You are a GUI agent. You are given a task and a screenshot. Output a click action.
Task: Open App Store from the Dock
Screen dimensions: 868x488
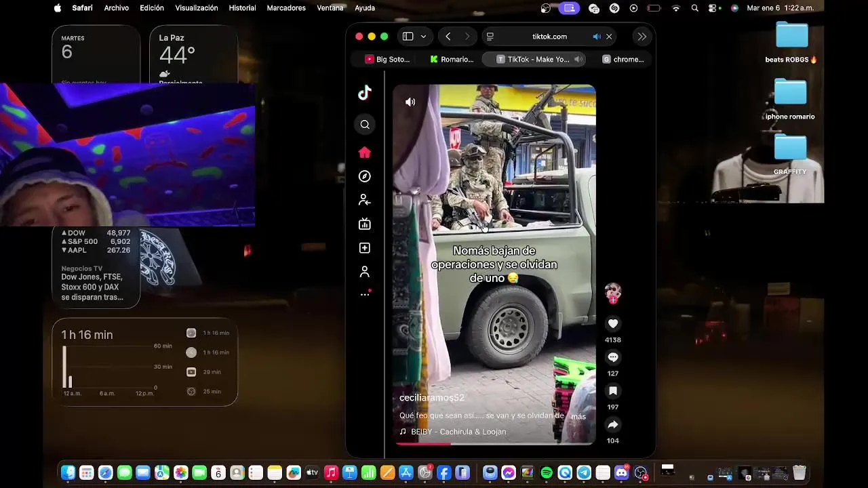(x=406, y=473)
